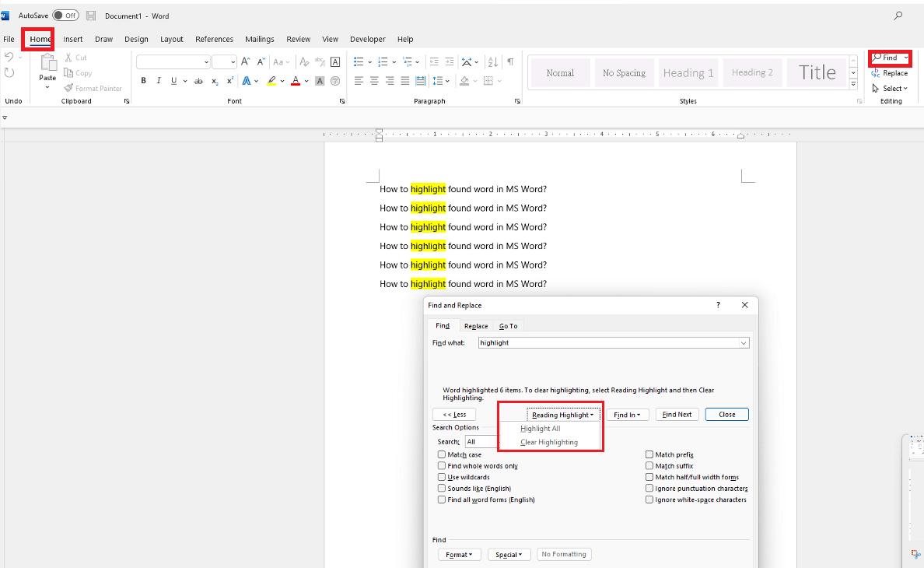Switch to the Replace tab
This screenshot has height=568, width=924.
point(476,326)
